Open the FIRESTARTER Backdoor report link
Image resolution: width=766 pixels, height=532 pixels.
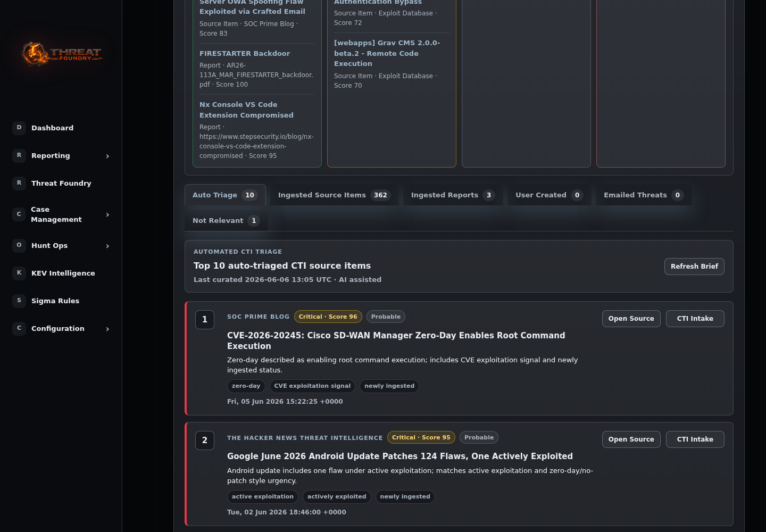click(245, 53)
